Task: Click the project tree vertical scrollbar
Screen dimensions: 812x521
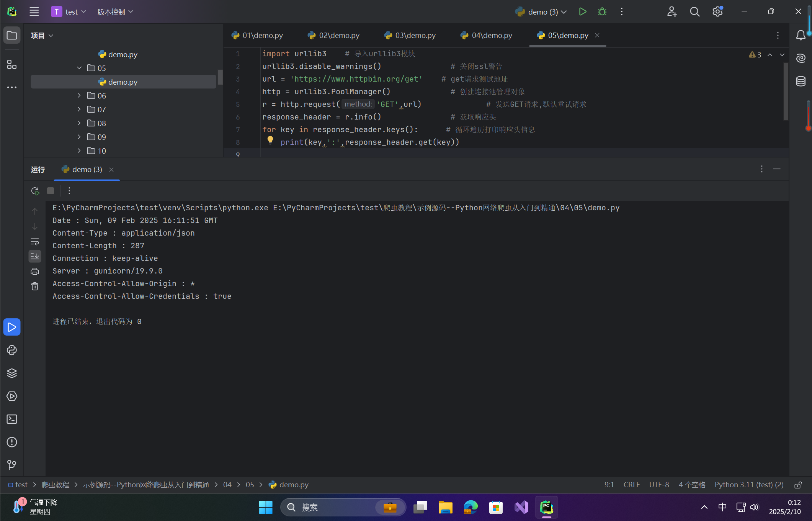Action: [x=220, y=77]
